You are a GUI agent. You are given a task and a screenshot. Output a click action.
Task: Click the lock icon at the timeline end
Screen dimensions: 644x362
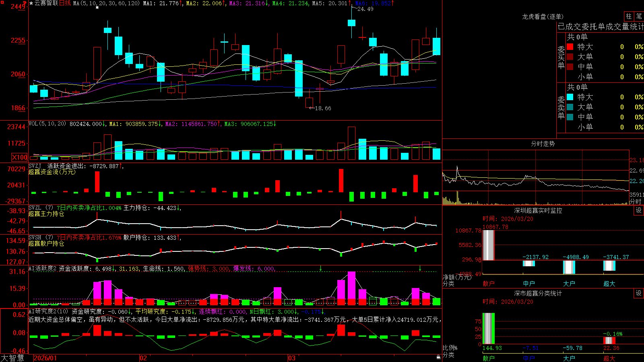coord(439,357)
